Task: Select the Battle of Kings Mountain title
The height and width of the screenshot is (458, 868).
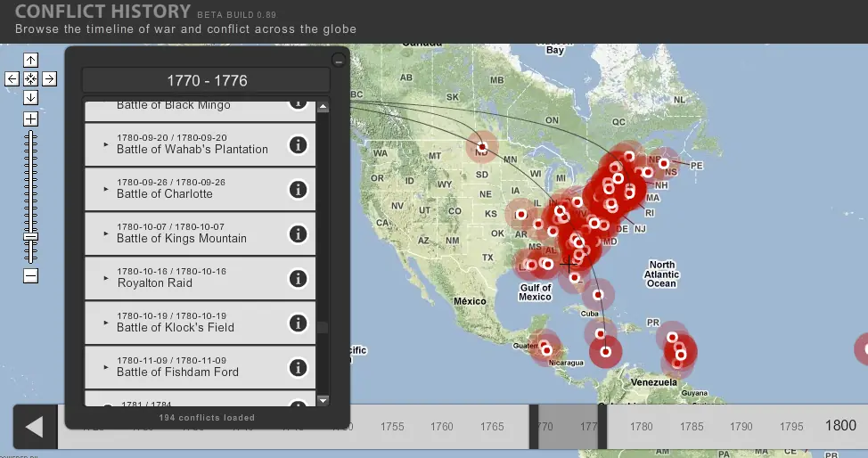Action: pyautogui.click(x=182, y=239)
